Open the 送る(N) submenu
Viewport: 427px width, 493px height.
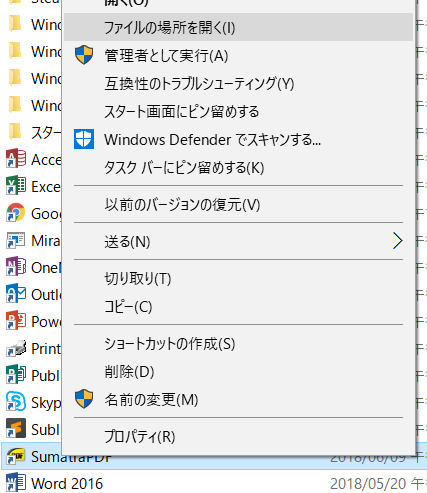tap(238, 241)
